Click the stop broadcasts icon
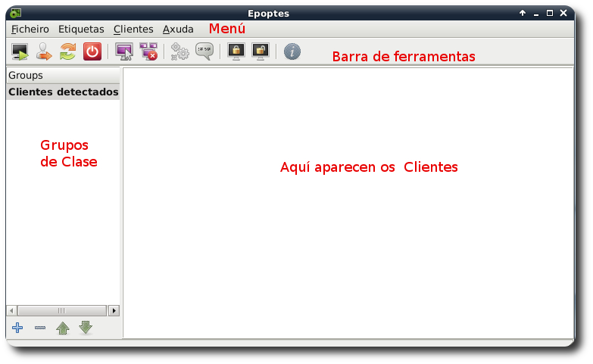Image resolution: width=593 pixels, height=364 pixels. pyautogui.click(x=148, y=51)
